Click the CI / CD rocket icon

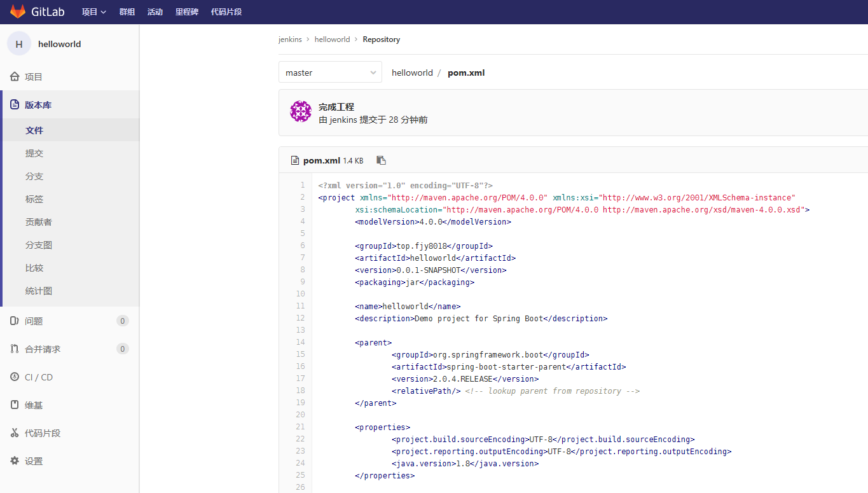15,377
